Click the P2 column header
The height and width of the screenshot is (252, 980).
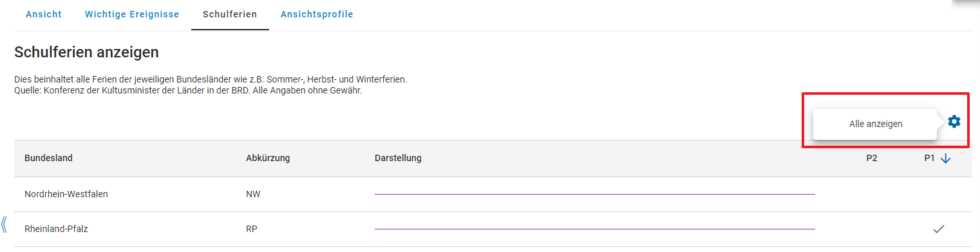click(872, 159)
